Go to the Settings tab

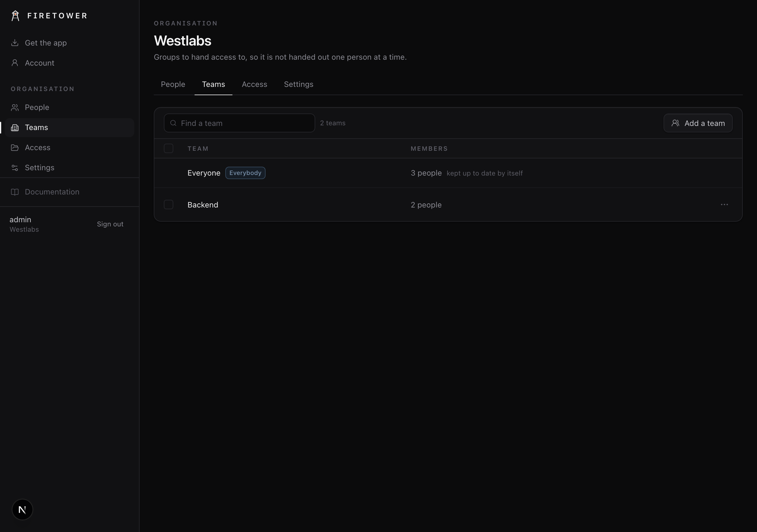299,85
